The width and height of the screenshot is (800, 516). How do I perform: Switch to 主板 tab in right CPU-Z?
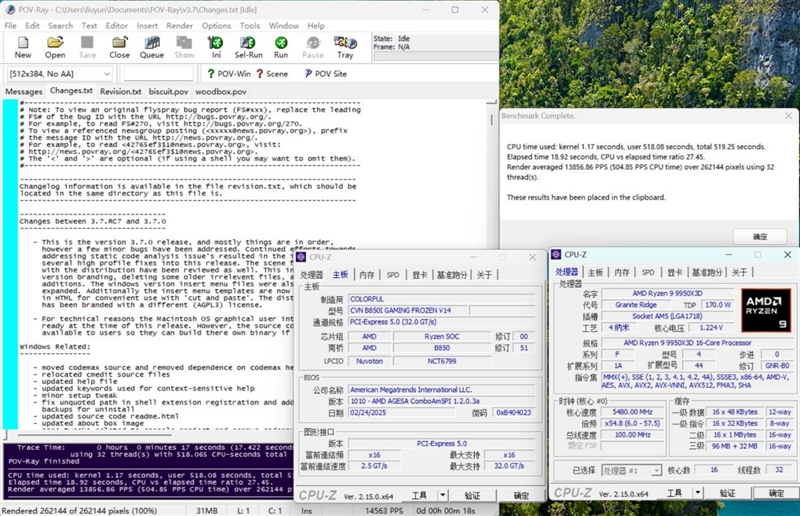pyautogui.click(x=595, y=273)
